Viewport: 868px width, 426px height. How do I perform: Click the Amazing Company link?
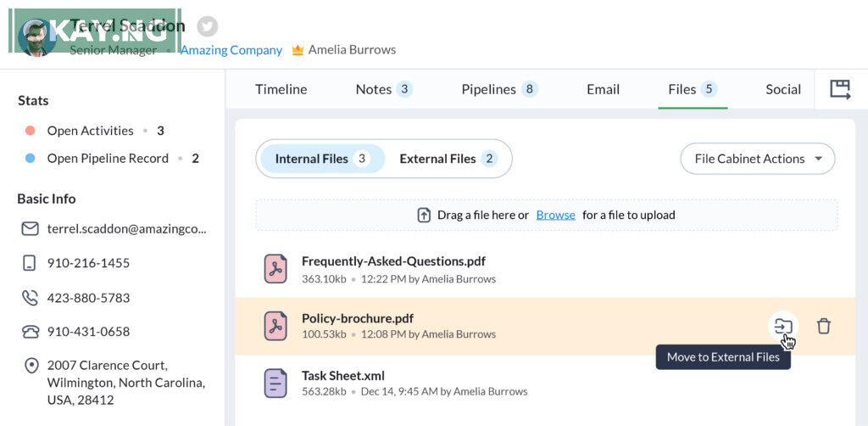click(x=231, y=50)
